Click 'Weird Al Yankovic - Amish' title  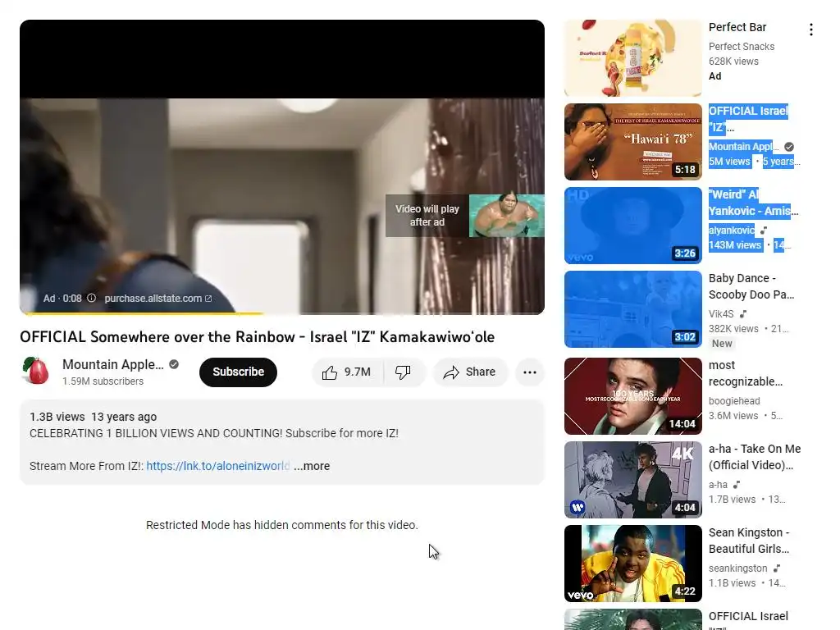(x=753, y=203)
